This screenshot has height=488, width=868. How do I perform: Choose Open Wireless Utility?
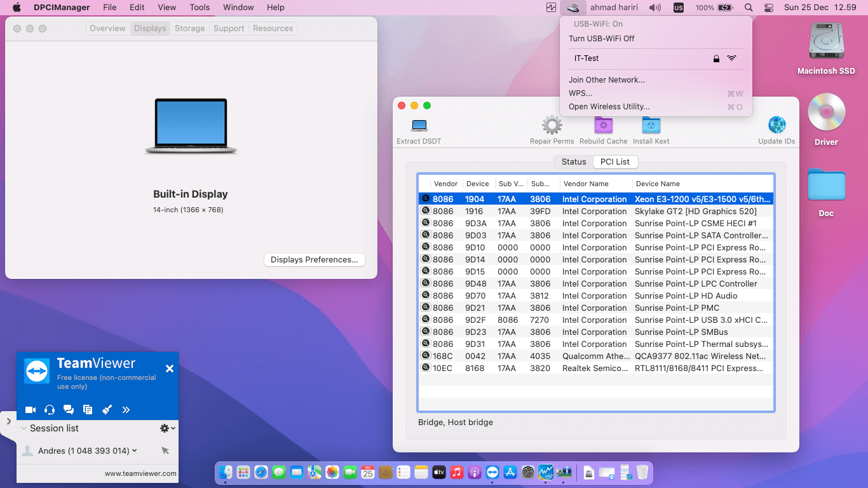(656, 107)
